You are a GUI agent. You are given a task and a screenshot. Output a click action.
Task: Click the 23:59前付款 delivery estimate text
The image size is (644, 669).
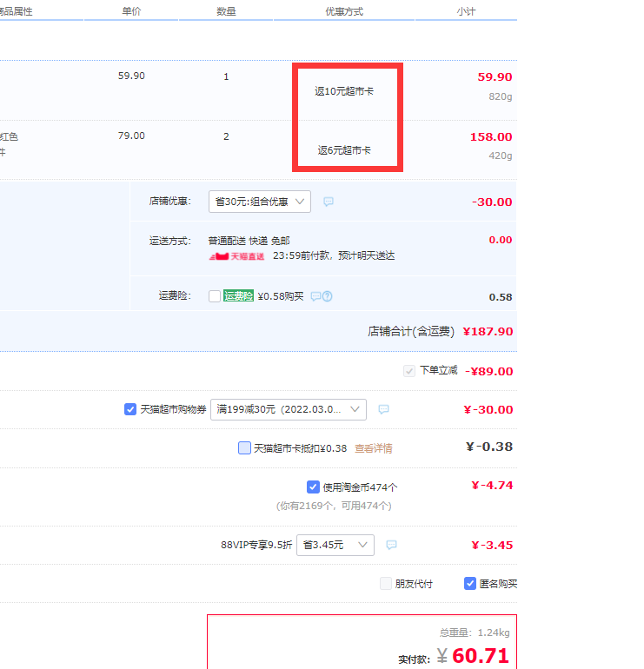(x=334, y=256)
